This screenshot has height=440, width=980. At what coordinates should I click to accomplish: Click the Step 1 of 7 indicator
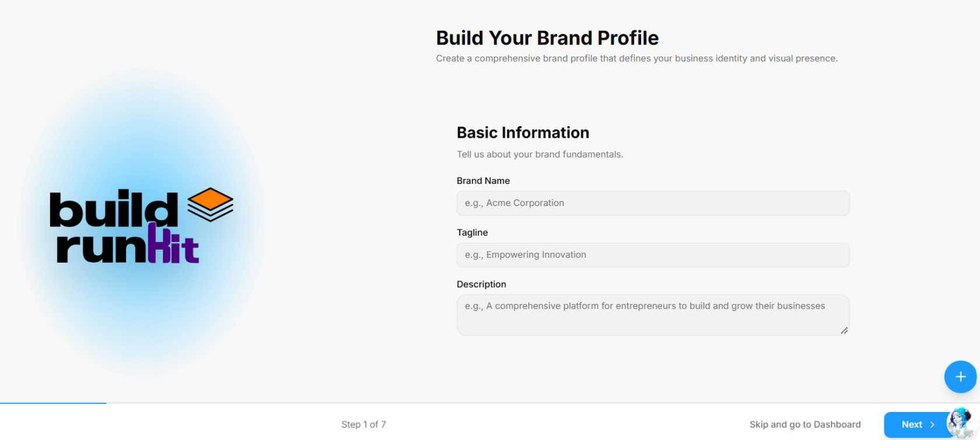(x=363, y=424)
